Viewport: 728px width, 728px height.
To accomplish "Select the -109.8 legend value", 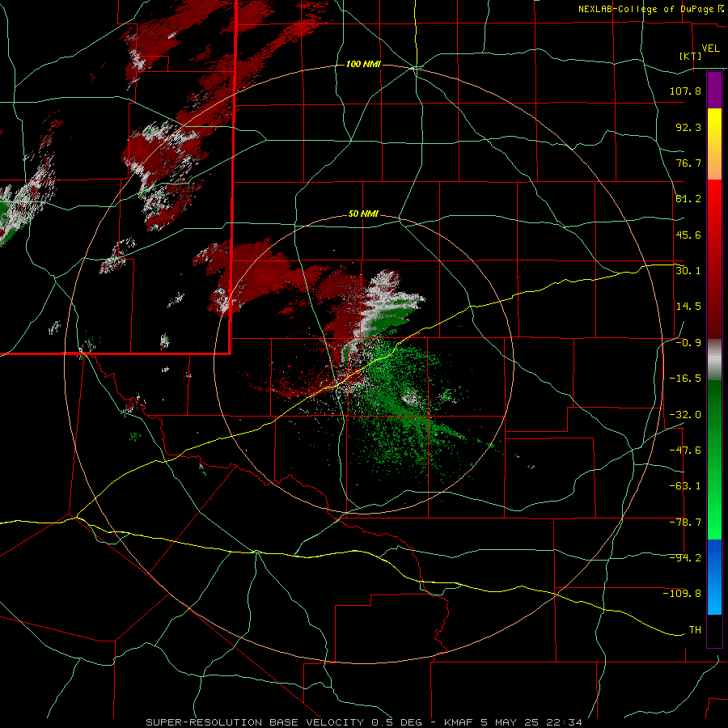I will [682, 594].
